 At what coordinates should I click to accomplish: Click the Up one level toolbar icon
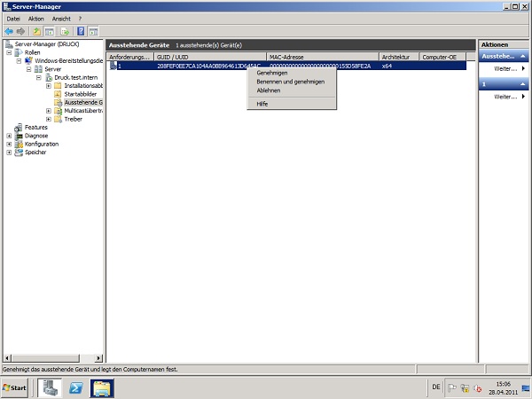click(36, 32)
